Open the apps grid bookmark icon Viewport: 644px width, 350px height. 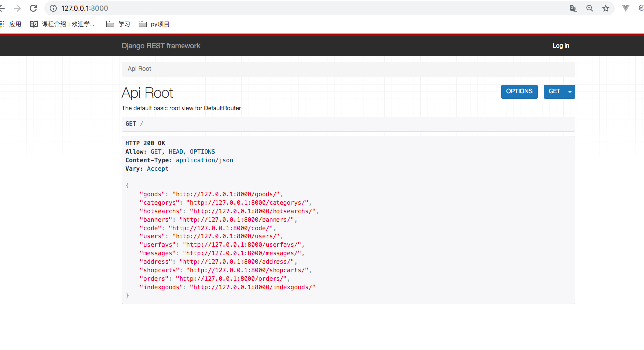(2, 24)
